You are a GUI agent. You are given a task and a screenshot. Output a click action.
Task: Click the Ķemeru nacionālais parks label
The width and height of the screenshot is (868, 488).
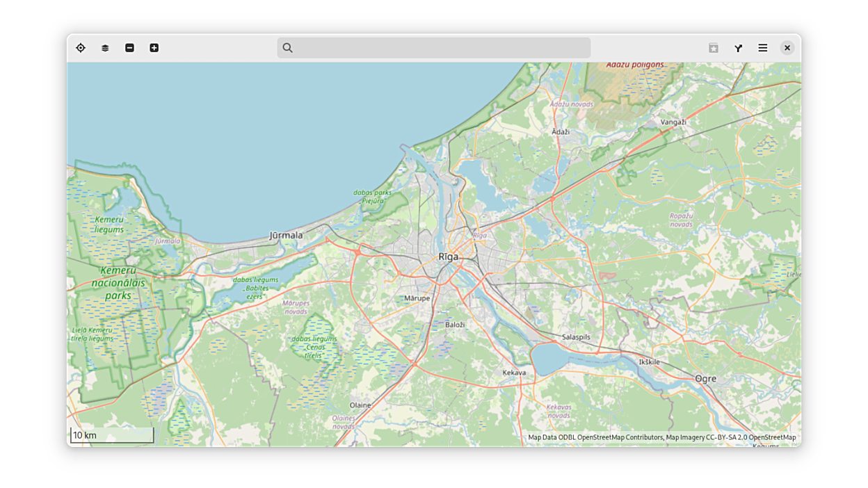pos(118,283)
